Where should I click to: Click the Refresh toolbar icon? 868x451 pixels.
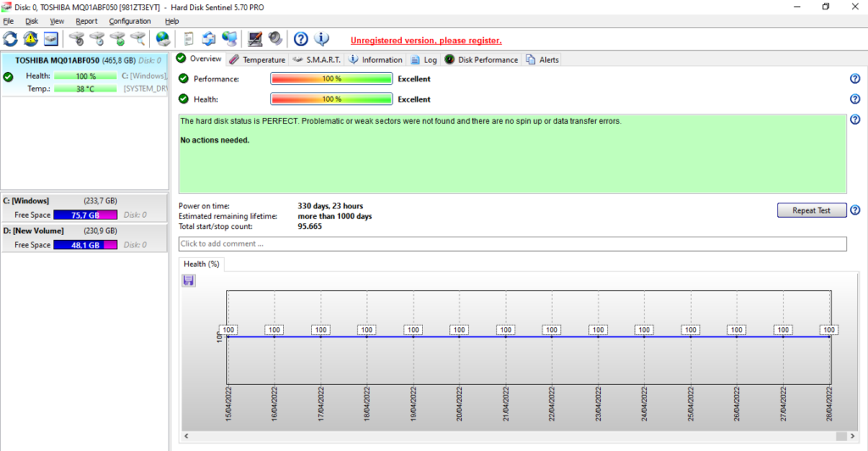[10, 39]
